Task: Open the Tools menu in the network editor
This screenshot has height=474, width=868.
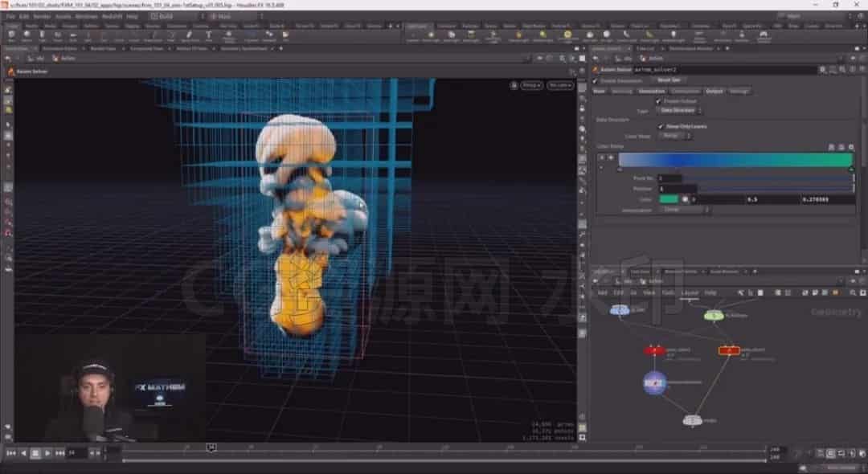Action: click(x=668, y=292)
